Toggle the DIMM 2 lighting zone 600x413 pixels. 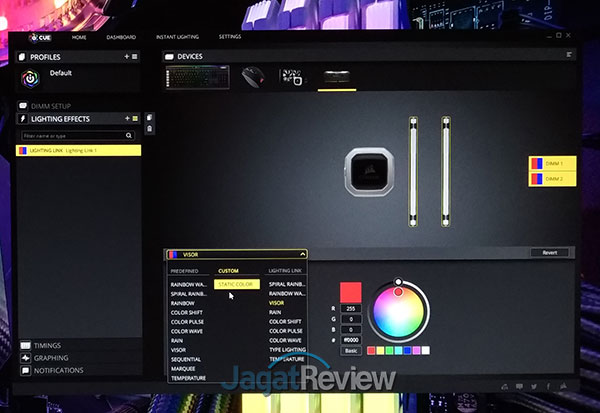tap(550, 179)
